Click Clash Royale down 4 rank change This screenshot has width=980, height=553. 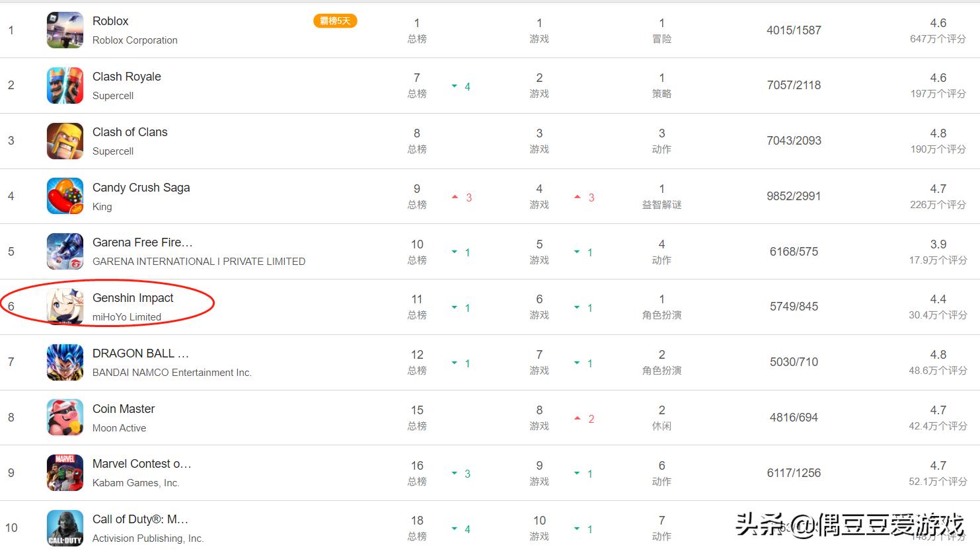461,87
